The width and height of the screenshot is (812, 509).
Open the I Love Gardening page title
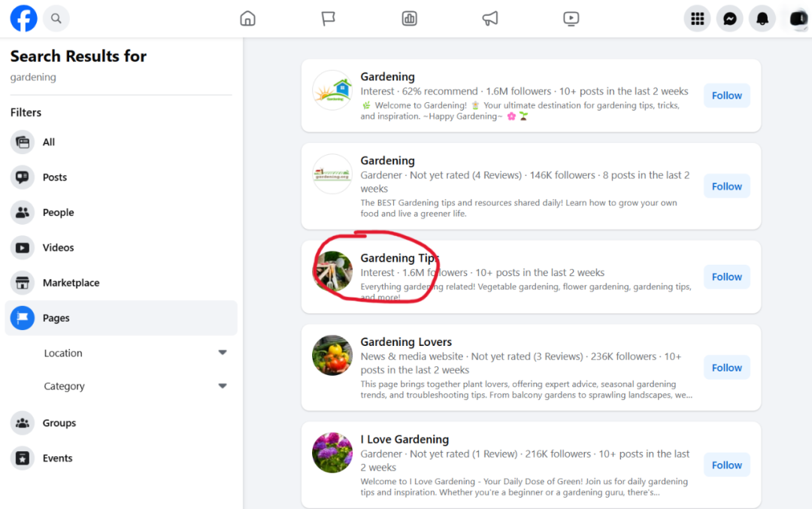[404, 440]
